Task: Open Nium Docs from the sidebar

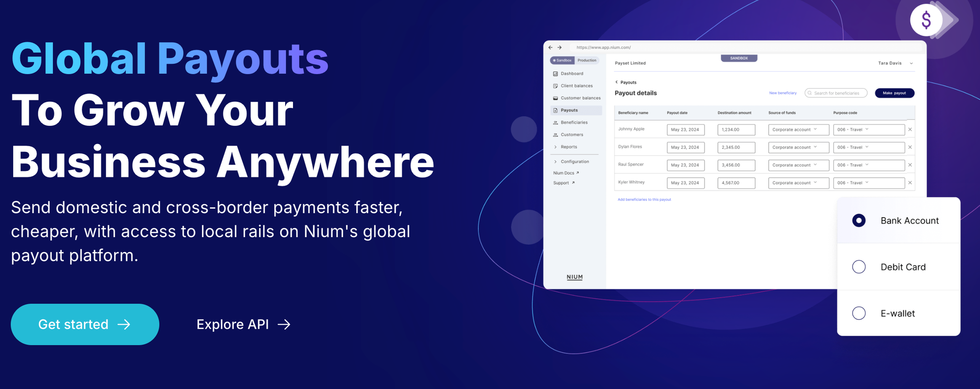Action: [566, 173]
